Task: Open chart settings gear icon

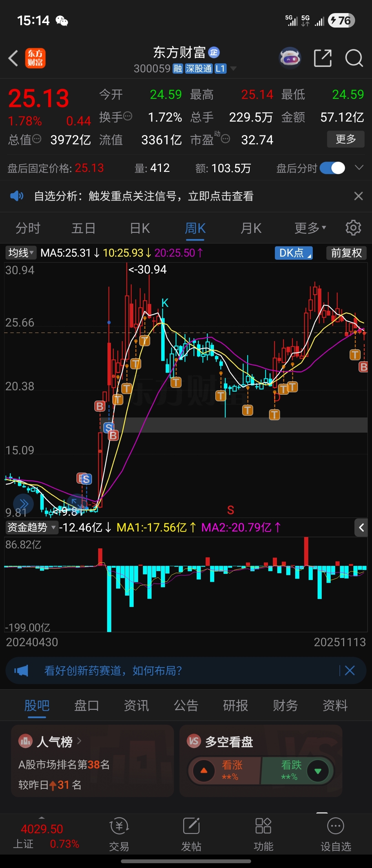Action: [353, 228]
